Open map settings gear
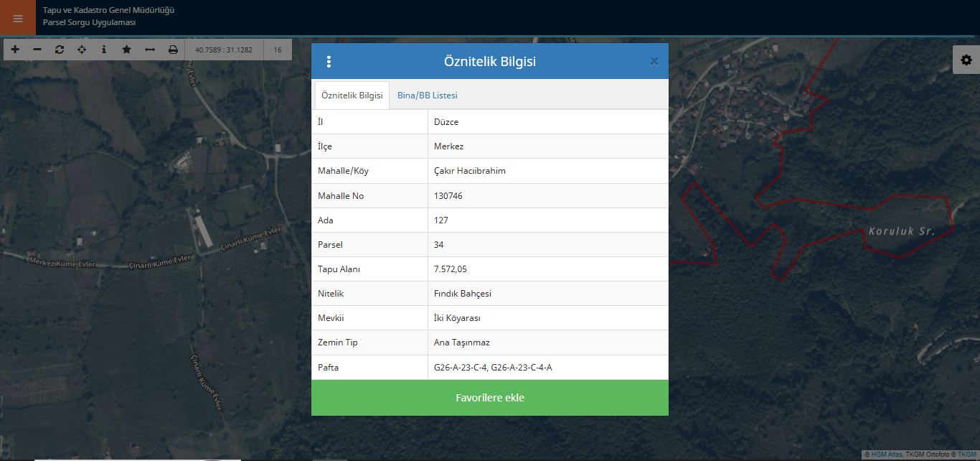Image resolution: width=980 pixels, height=461 pixels. [x=966, y=60]
